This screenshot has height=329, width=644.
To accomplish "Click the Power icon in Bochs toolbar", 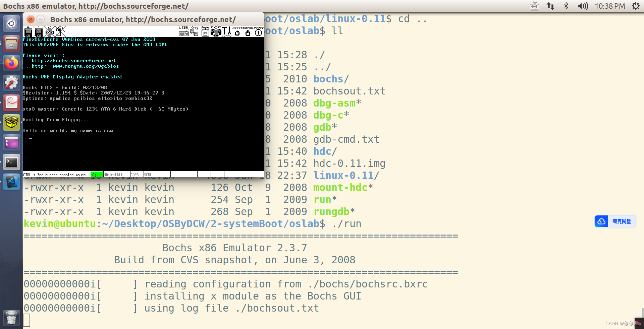I will [259, 32].
